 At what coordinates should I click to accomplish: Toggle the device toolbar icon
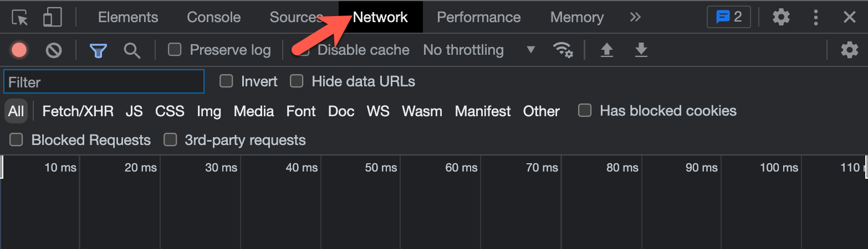coord(52,18)
